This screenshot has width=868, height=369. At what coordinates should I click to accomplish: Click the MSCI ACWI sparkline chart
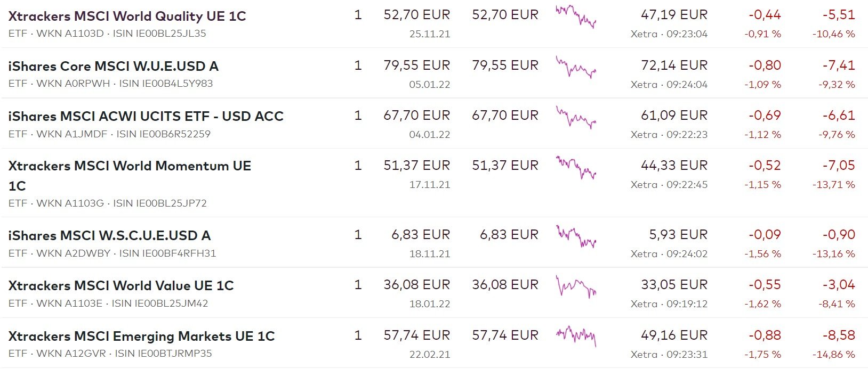(575, 117)
